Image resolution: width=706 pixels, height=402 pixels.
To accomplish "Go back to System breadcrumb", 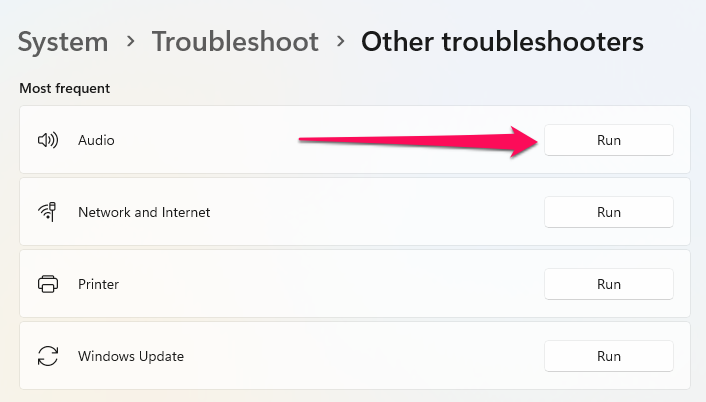I will click(x=63, y=42).
